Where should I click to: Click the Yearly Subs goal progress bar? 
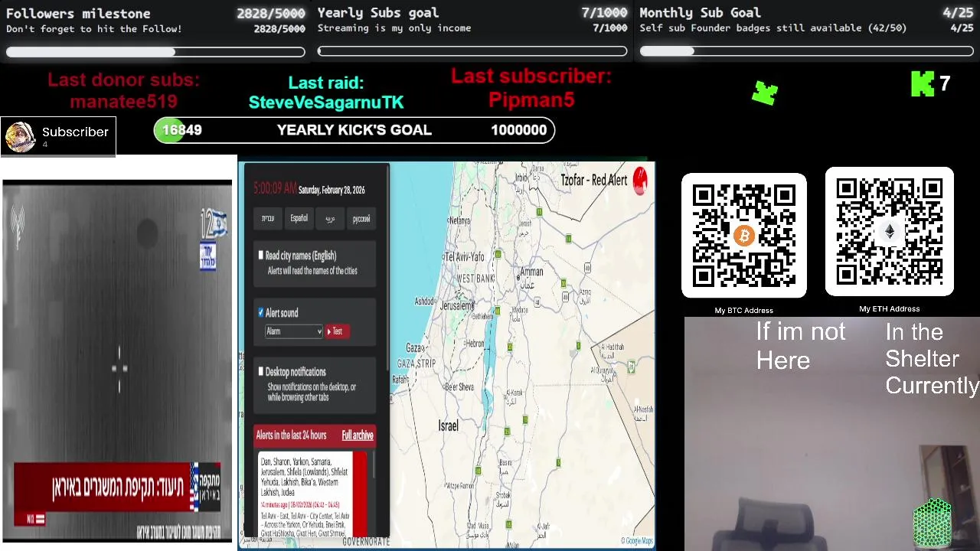[x=472, y=52]
